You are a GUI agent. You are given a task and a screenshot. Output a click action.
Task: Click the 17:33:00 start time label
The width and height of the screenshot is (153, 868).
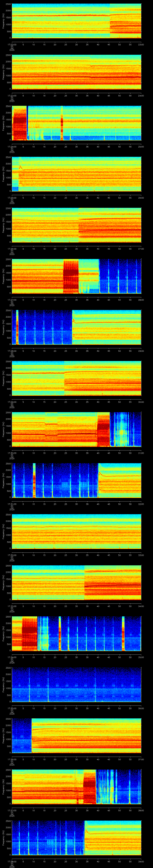click(x=12, y=606)
